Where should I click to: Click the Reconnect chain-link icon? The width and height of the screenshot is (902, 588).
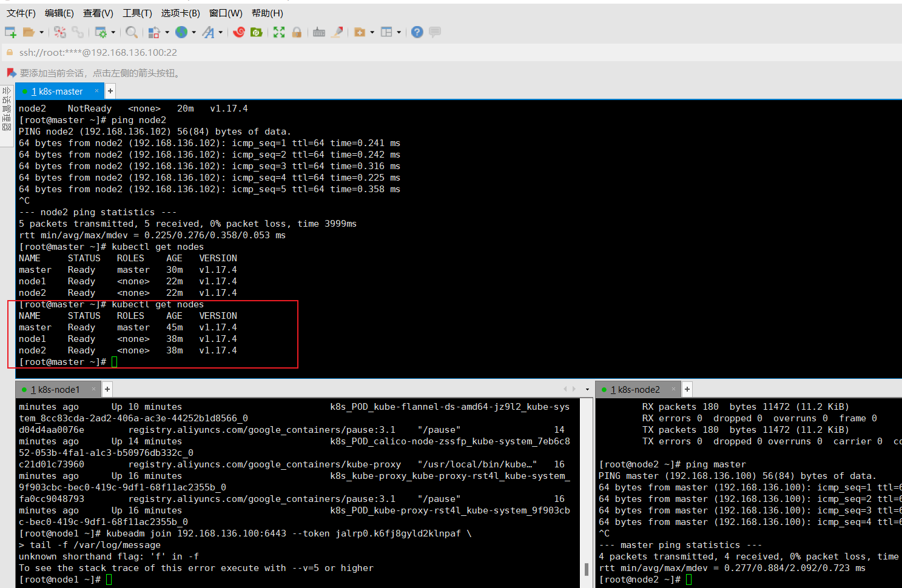point(77,32)
